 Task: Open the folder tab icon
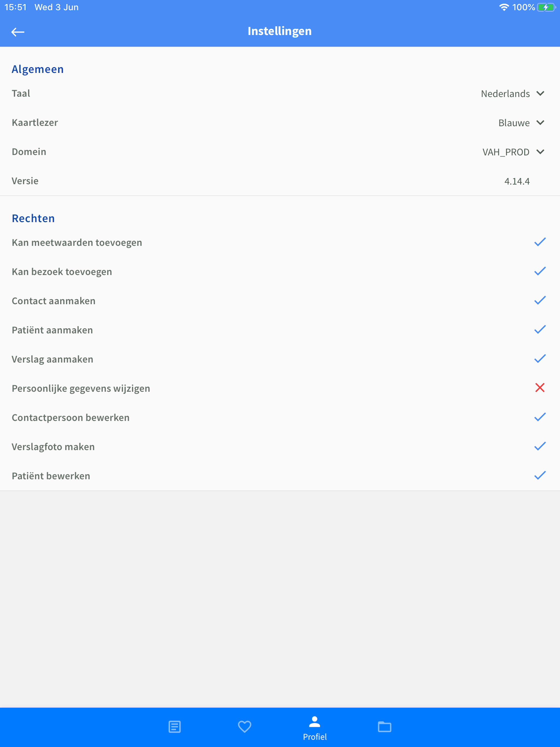coord(384,726)
